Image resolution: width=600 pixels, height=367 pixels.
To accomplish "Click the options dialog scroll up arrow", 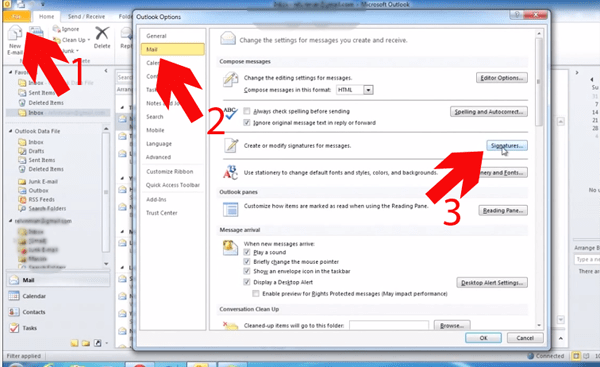I will (x=539, y=34).
